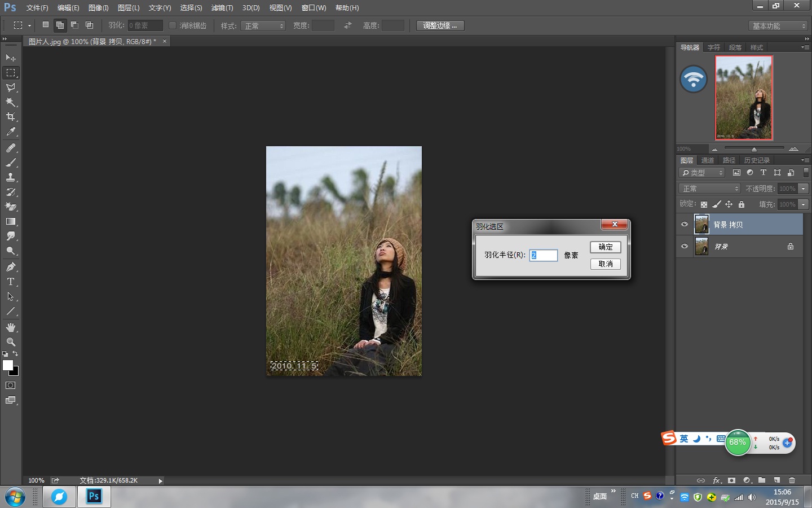The height and width of the screenshot is (508, 812).
Task: Open the 不透明度 opacity dropdown arrow
Action: [x=804, y=189]
